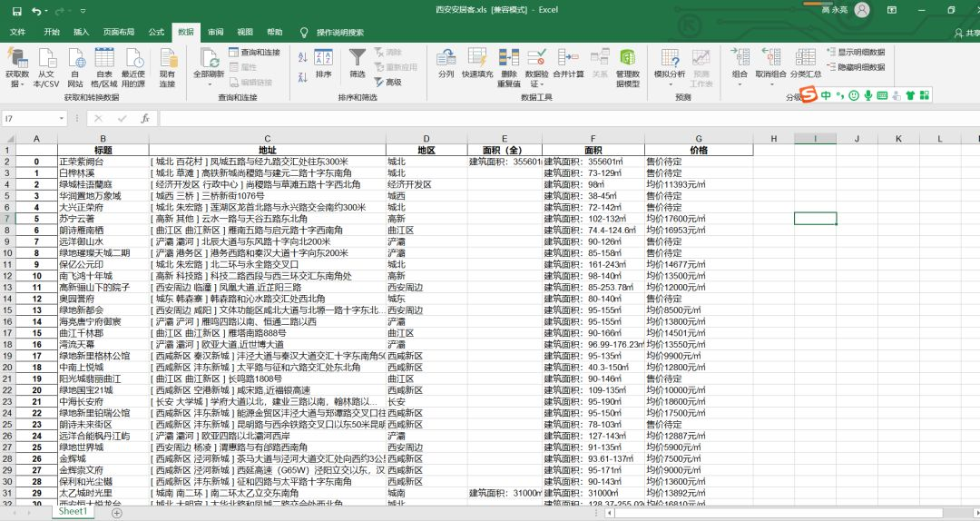Switch to the 公式 (Formulas) ribbon tab
Screen dimensions: 980x521
(156, 32)
